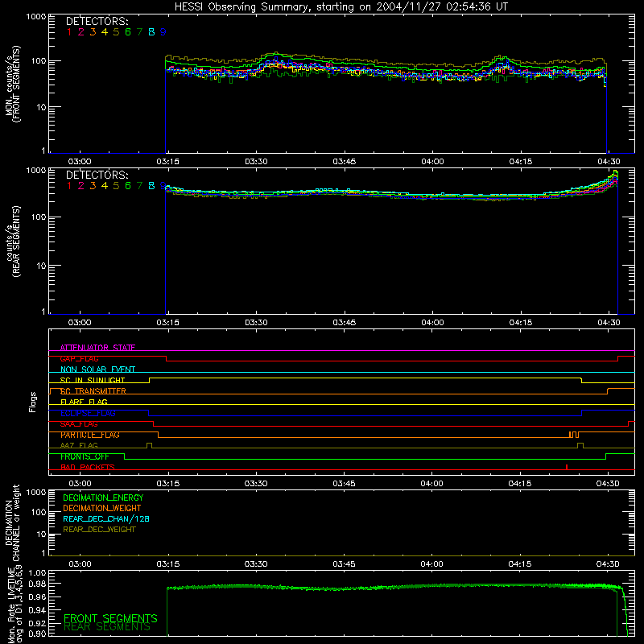
Task: Click 04:00 tick label under rear segments plot
Action: 432,323
